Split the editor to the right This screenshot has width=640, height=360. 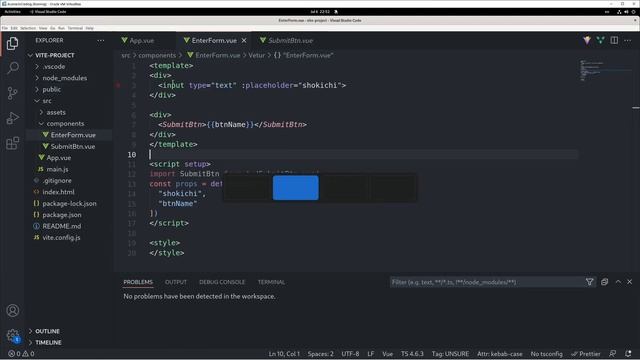[x=614, y=40]
